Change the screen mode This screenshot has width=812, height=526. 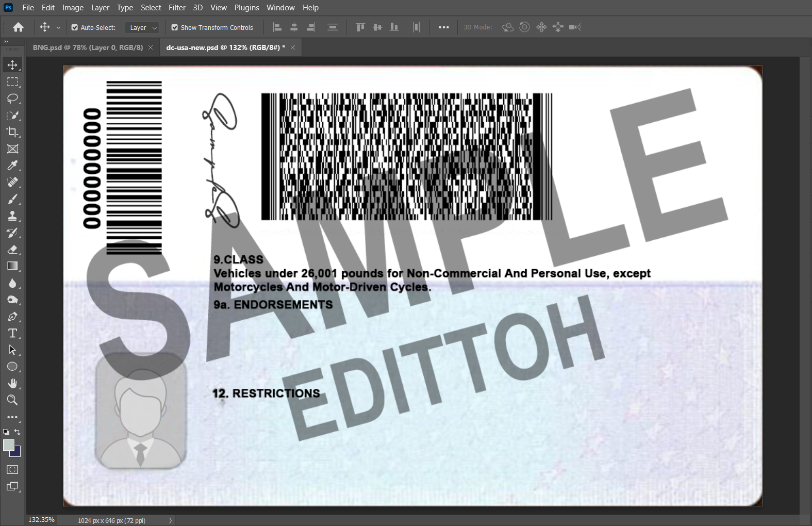(12, 486)
